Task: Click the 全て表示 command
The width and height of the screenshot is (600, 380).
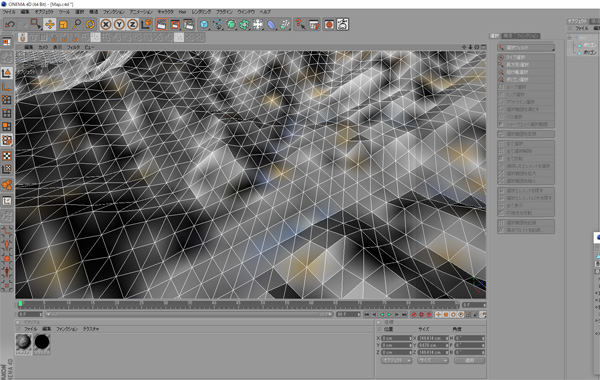Action: coord(526,205)
